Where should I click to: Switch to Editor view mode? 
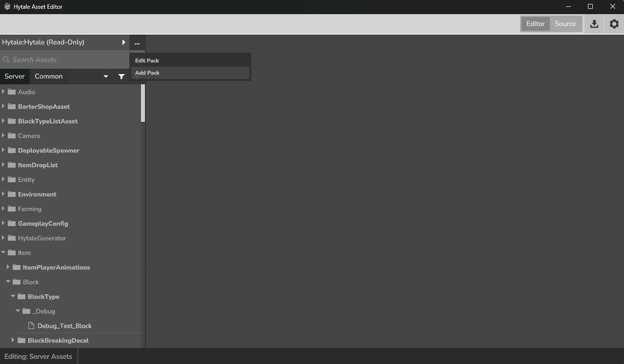[535, 24]
